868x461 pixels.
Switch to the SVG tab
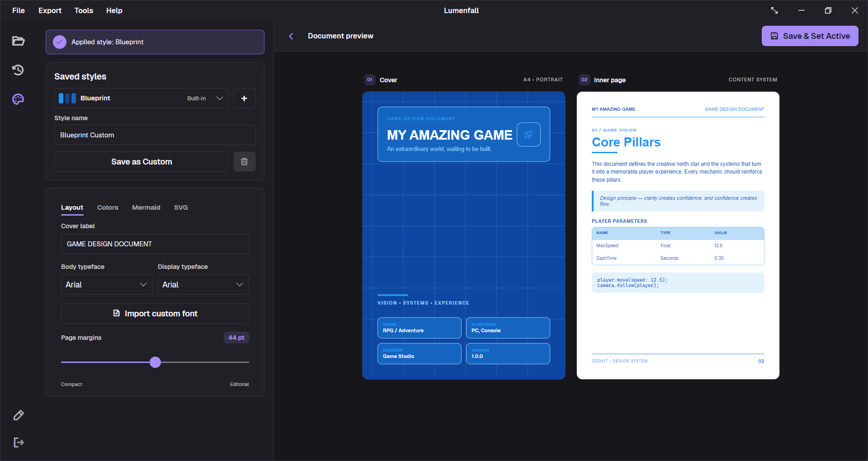click(181, 208)
